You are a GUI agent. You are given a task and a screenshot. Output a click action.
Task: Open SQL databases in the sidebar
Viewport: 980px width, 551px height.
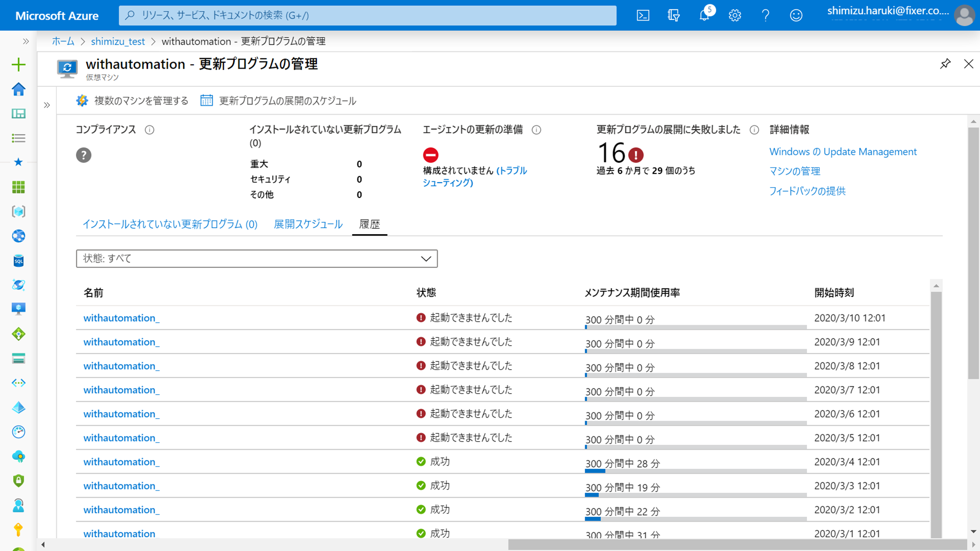point(19,261)
